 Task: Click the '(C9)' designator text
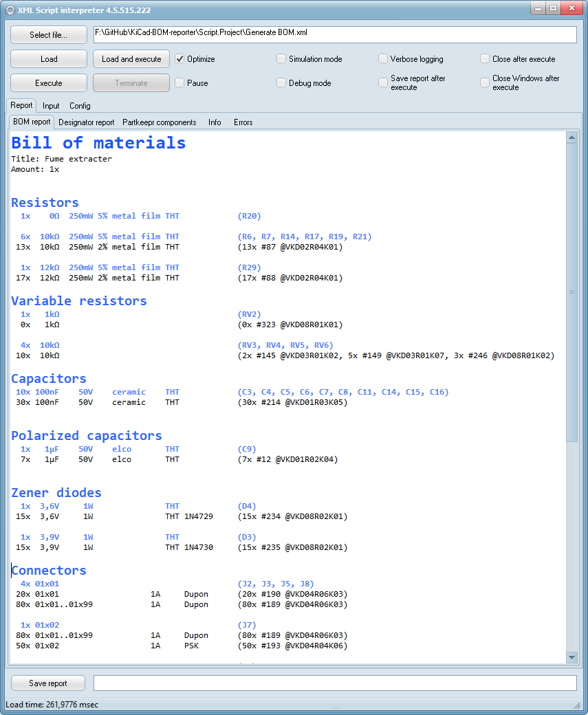click(247, 449)
